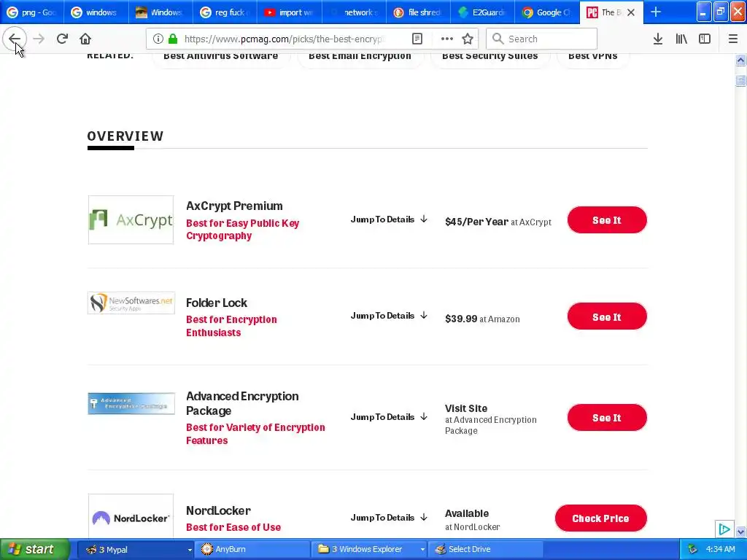The width and height of the screenshot is (747, 560).
Task: Click the NewSoftwares.net logo thumbnail
Action: tap(131, 303)
